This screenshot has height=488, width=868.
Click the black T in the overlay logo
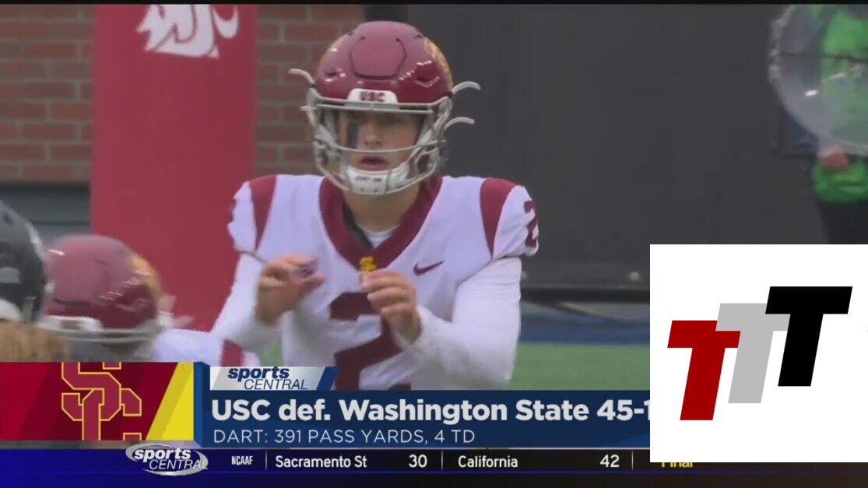click(x=807, y=335)
